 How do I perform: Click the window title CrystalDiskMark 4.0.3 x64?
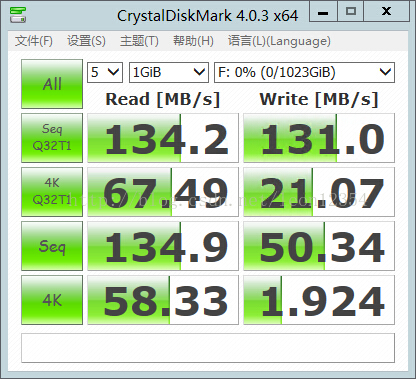tap(207, 16)
